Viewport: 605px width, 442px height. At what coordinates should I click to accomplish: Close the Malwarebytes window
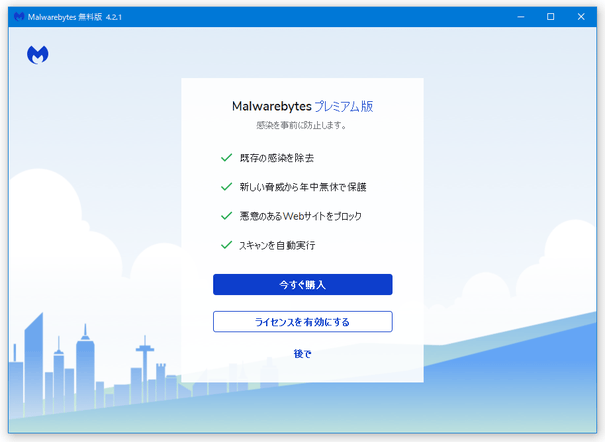point(581,17)
